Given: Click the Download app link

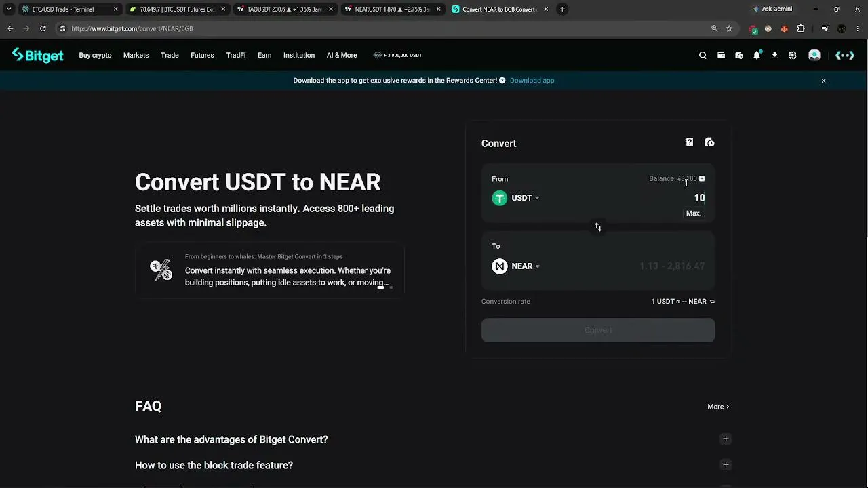Looking at the screenshot, I should tap(532, 81).
